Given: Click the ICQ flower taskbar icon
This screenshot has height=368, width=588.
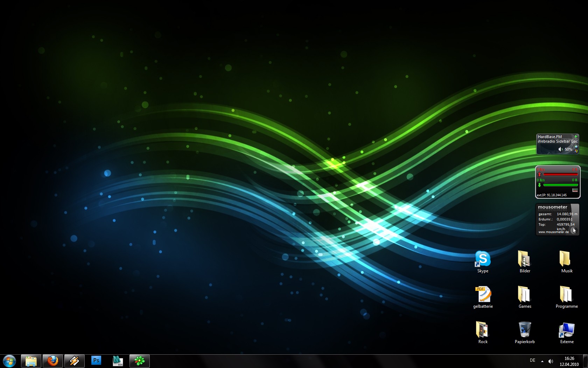Looking at the screenshot, I should click(x=140, y=361).
